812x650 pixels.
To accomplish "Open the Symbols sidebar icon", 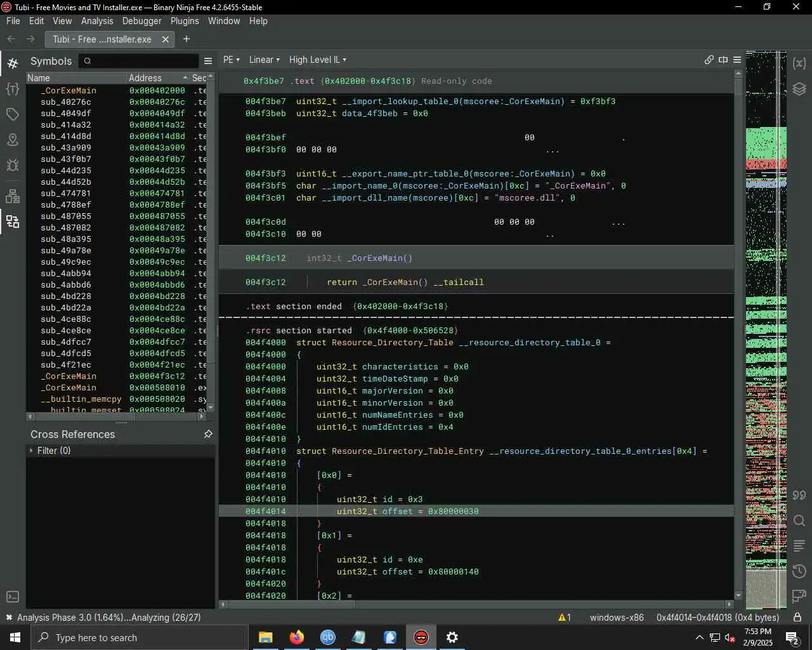I will [x=12, y=63].
